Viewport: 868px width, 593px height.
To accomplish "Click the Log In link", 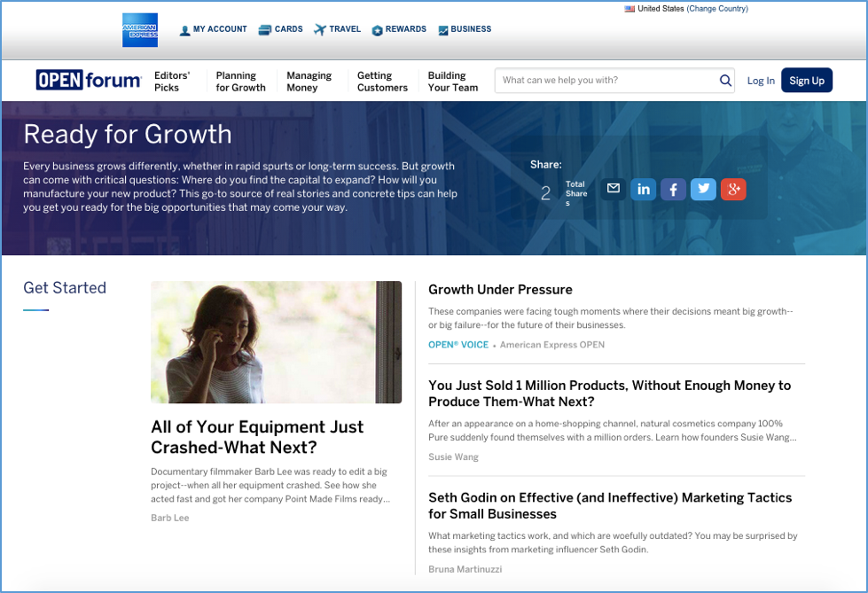I will coord(761,80).
